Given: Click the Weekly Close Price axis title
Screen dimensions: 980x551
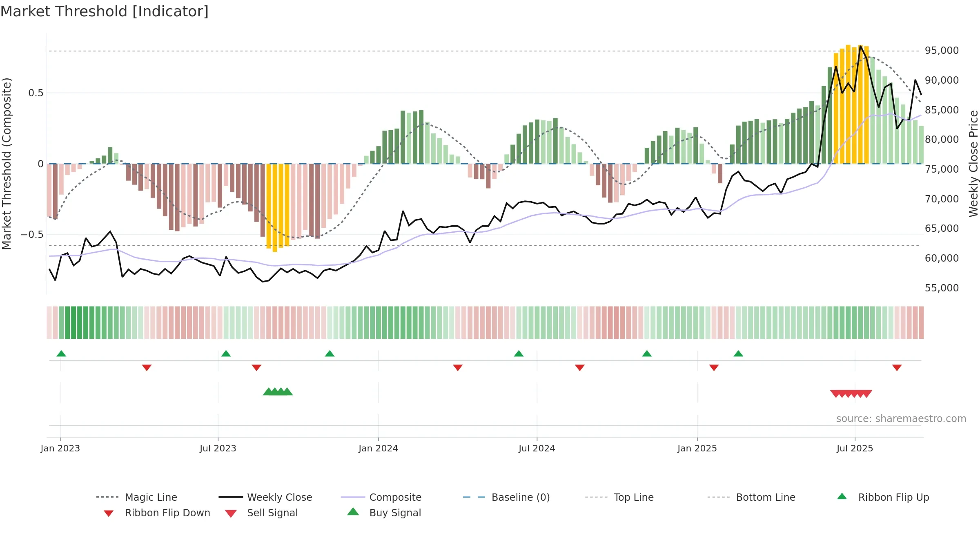Looking at the screenshot, I should click(973, 163).
